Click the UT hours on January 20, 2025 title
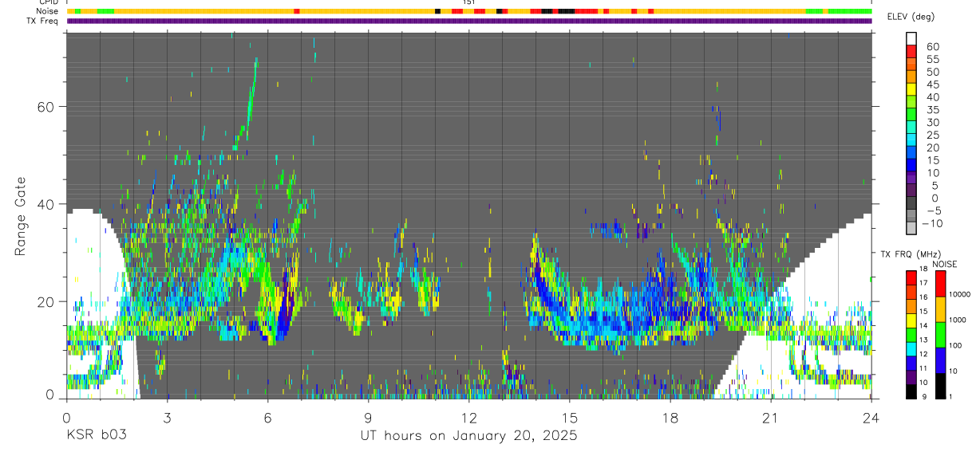The image size is (980, 452). point(468,436)
